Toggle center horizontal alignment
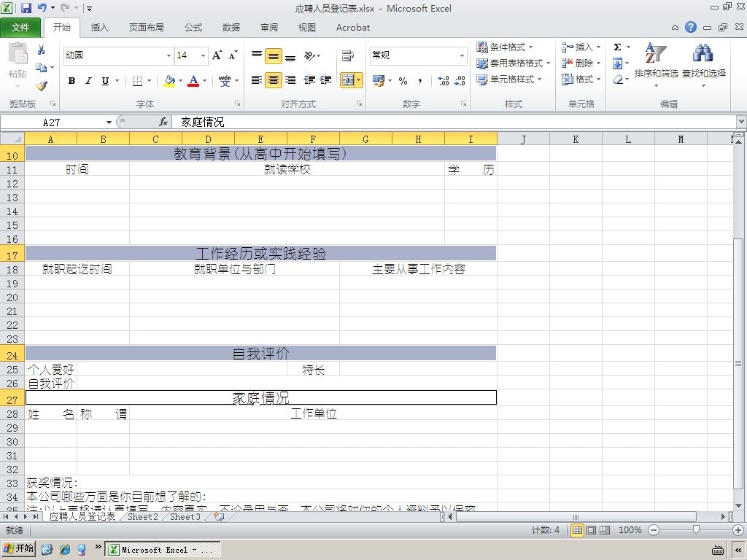Image resolution: width=747 pixels, height=560 pixels. pos(274,80)
